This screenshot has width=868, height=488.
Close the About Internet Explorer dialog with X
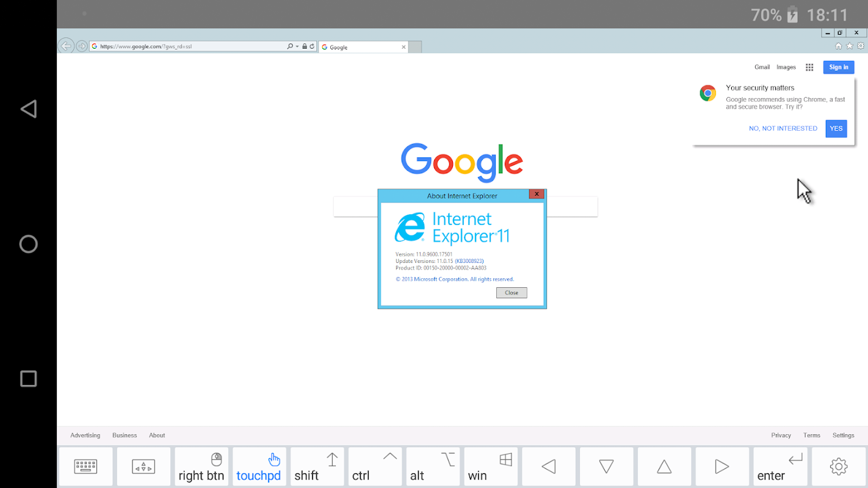[x=537, y=194]
